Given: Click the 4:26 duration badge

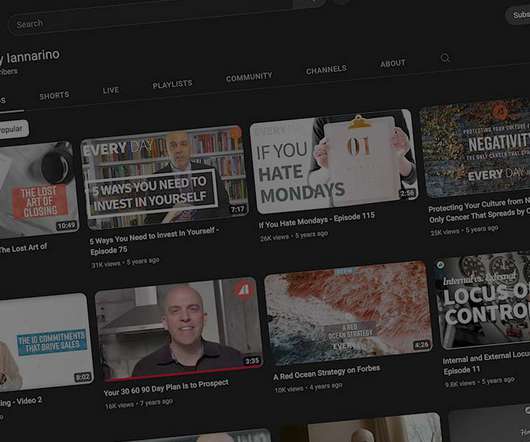Looking at the screenshot, I should pyautogui.click(x=421, y=345).
